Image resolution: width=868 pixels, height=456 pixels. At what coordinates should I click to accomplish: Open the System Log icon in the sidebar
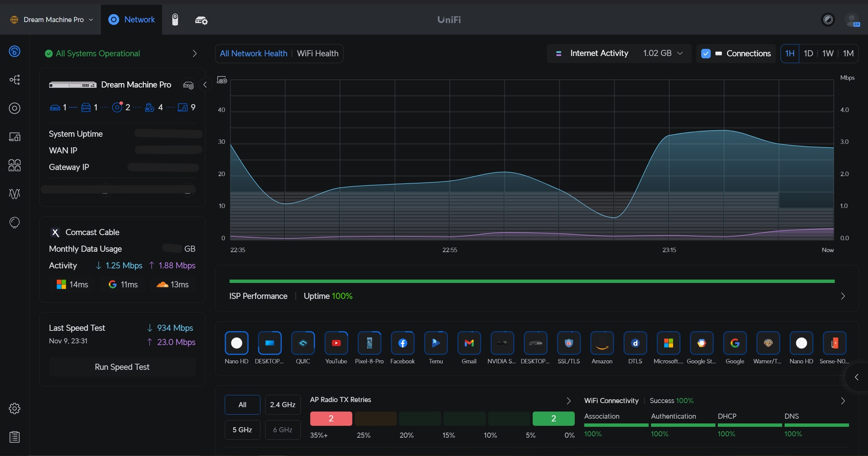click(14, 437)
